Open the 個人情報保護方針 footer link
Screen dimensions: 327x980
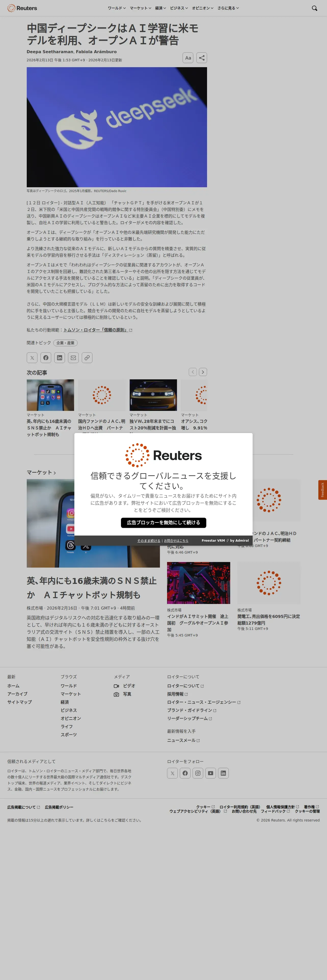(x=282, y=807)
